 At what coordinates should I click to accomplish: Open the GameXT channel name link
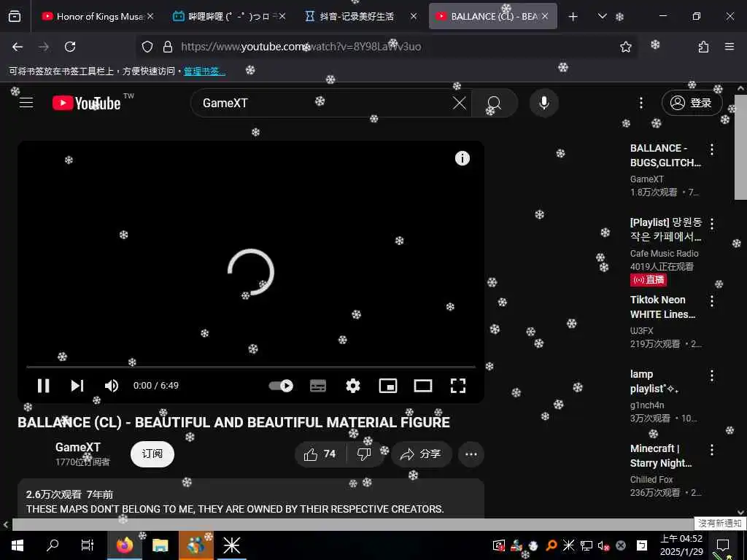tap(77, 447)
